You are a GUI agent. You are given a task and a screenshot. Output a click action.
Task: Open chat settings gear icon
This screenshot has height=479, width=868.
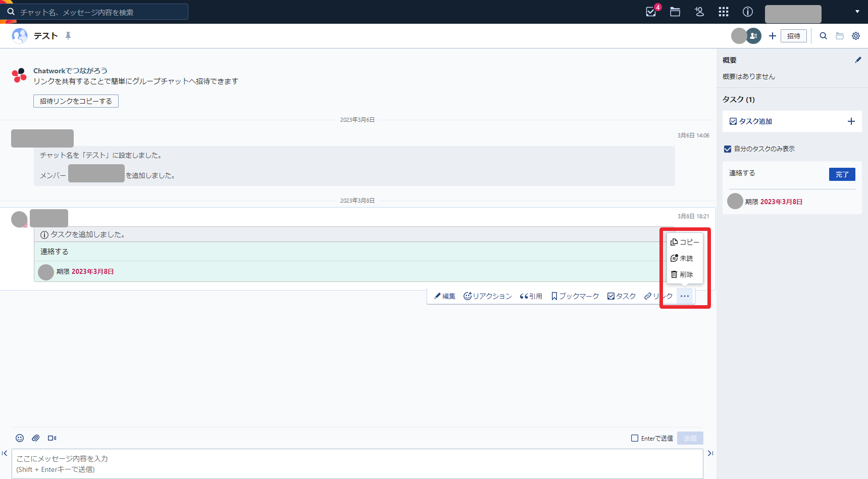[855, 36]
